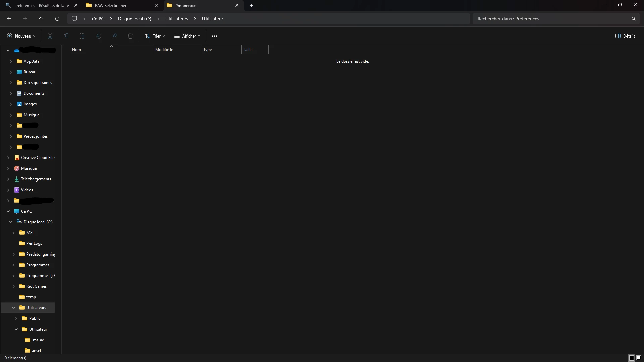Click the Delete trash icon
The height and width of the screenshot is (362, 644).
130,36
